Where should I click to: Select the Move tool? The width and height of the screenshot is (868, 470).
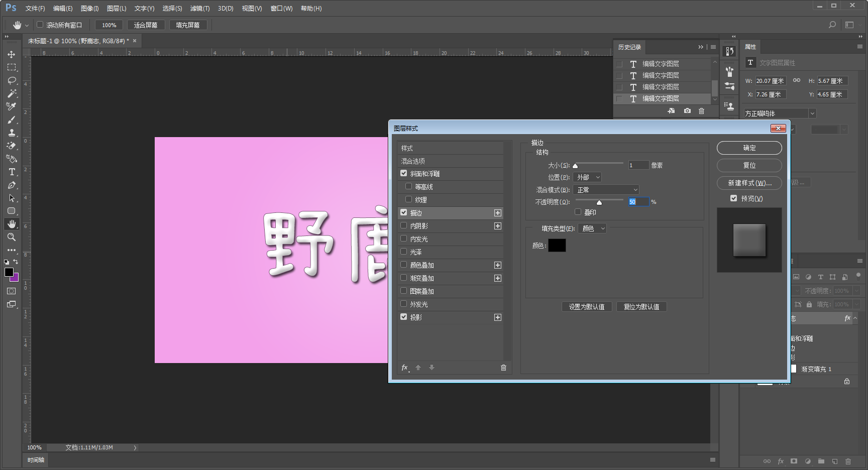[12, 54]
